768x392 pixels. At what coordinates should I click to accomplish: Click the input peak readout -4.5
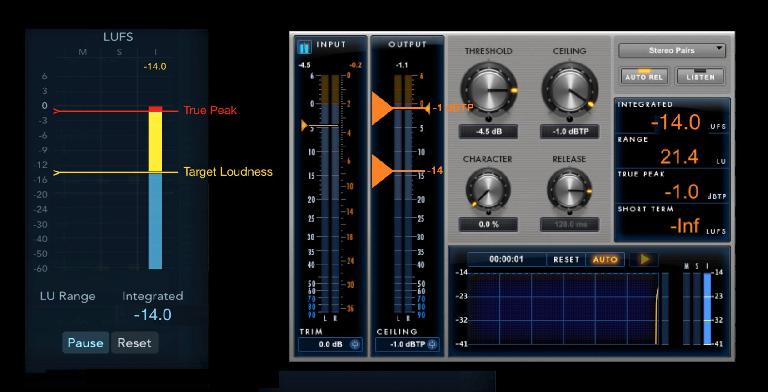pos(305,65)
